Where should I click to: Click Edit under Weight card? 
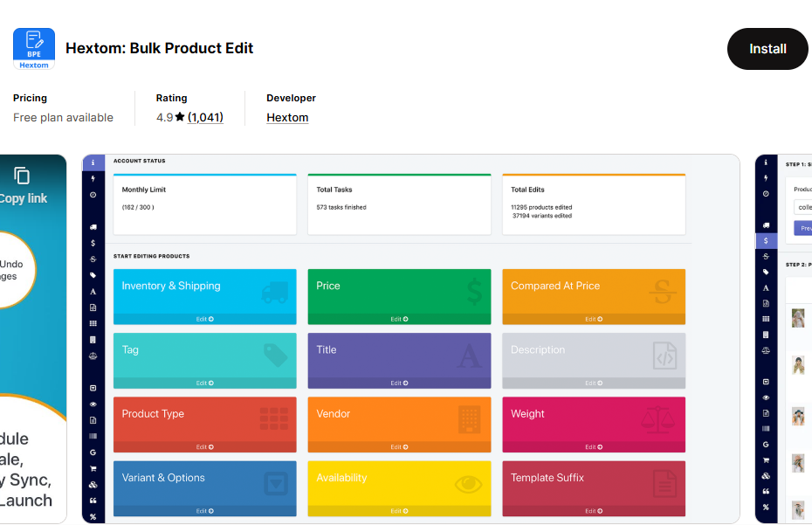click(x=594, y=446)
